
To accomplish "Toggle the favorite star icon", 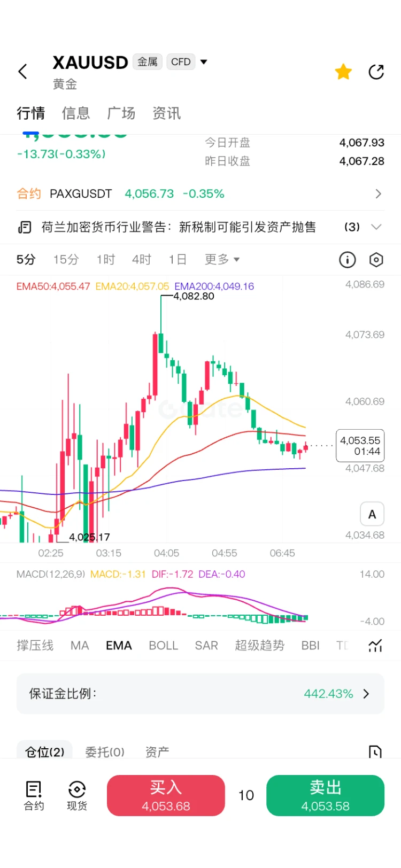I will point(343,72).
